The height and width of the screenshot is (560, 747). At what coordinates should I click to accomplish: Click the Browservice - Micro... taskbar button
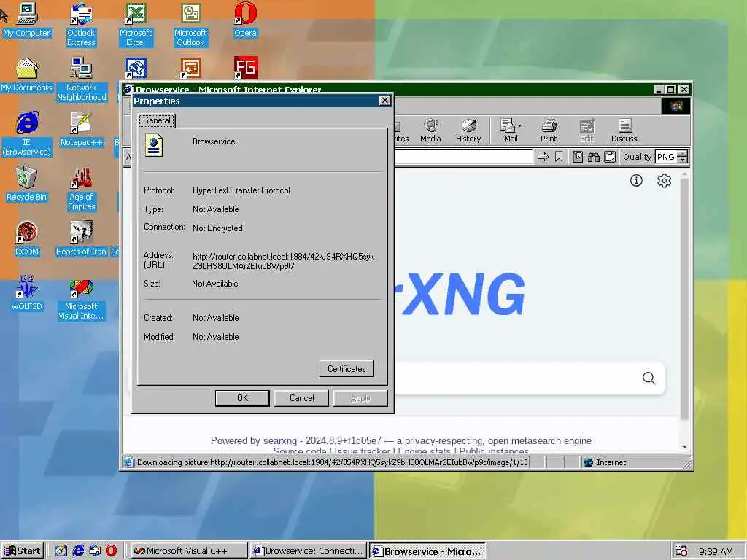(427, 551)
